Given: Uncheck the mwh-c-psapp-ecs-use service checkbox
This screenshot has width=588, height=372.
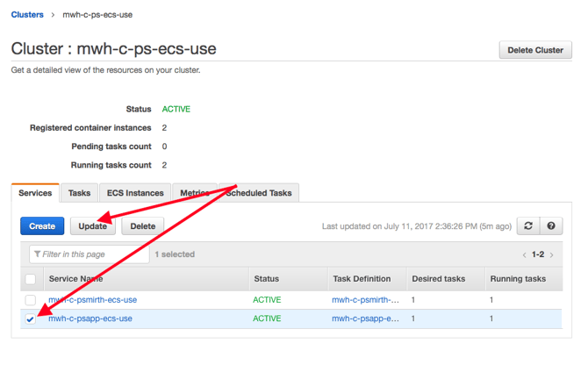Looking at the screenshot, I should point(31,319).
